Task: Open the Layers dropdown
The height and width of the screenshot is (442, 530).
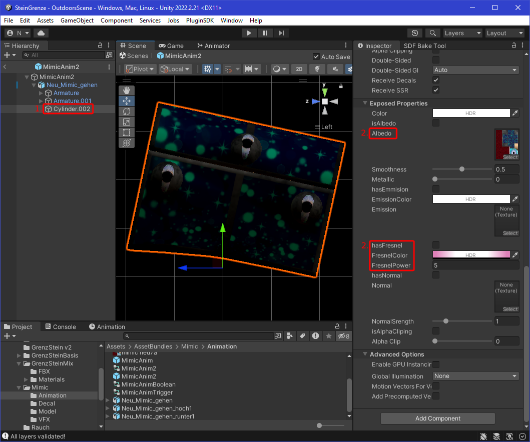Action: tap(462, 33)
